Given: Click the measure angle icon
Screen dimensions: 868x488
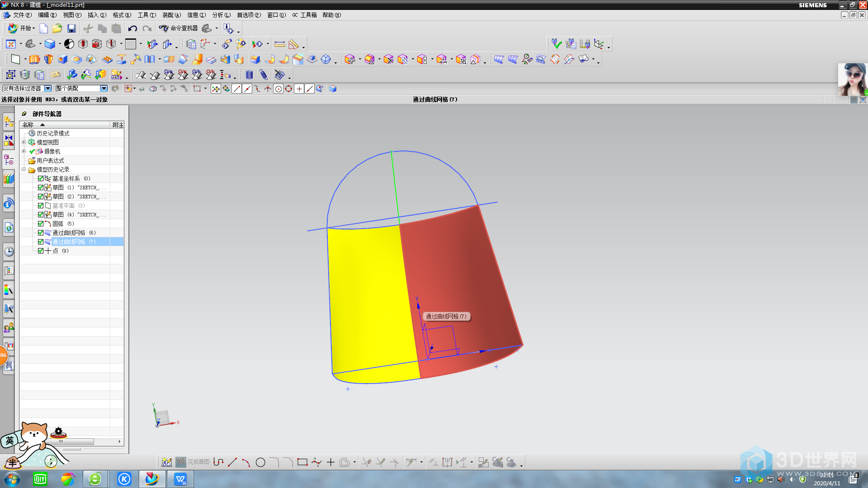Looking at the screenshot, I should tap(294, 44).
